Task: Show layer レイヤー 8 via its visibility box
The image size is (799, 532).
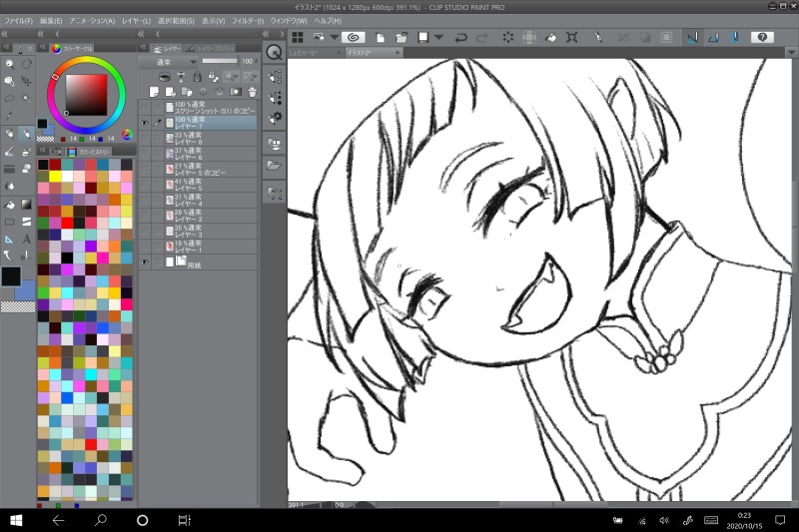Action: [145, 139]
